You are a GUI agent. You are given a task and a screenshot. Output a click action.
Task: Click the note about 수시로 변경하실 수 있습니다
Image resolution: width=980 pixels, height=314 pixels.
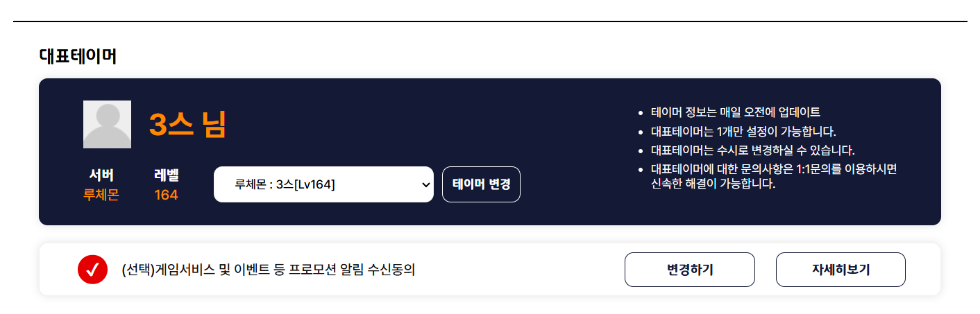click(x=753, y=150)
